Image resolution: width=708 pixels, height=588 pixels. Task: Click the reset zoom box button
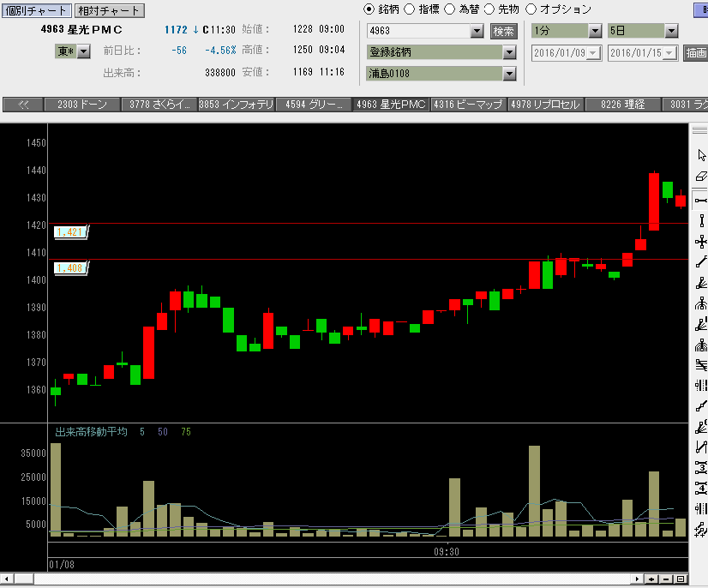[x=681, y=579]
